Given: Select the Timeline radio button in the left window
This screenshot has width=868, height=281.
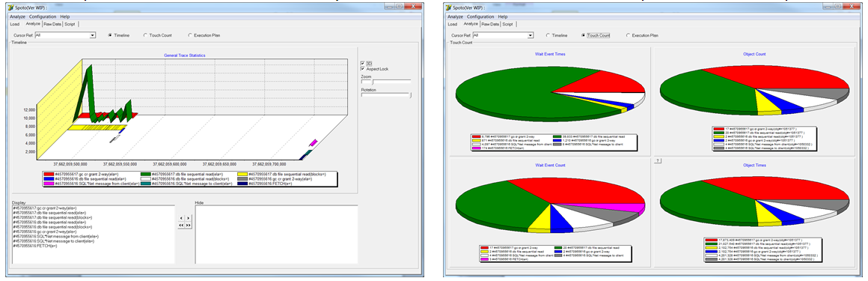Looking at the screenshot, I should 110,35.
